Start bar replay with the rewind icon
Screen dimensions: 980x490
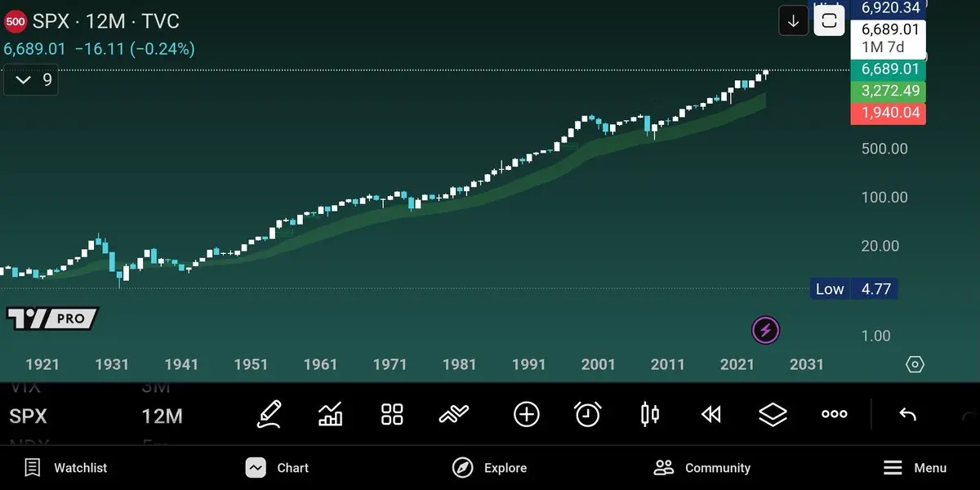tap(711, 415)
